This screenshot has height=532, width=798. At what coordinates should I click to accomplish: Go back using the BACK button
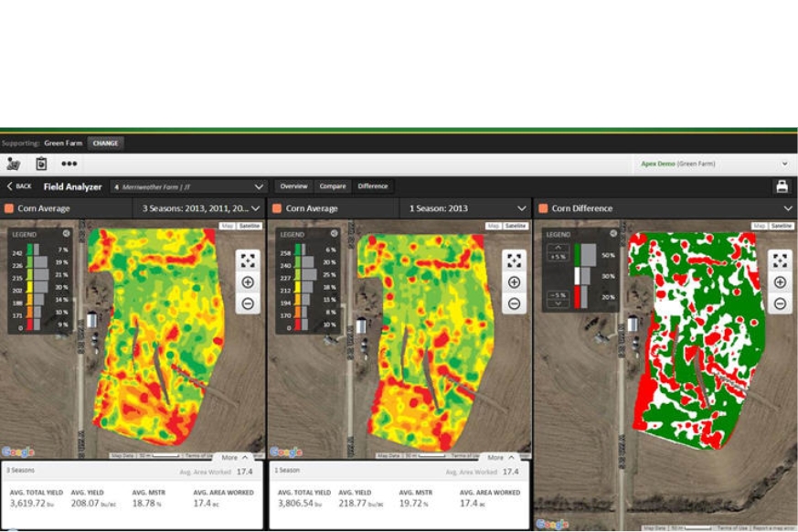[x=18, y=186]
